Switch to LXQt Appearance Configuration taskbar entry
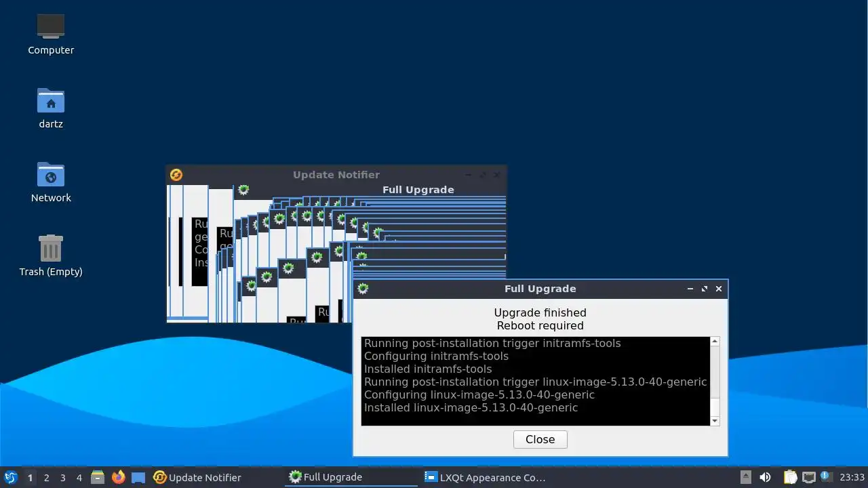This screenshot has width=868, height=488. click(x=487, y=477)
